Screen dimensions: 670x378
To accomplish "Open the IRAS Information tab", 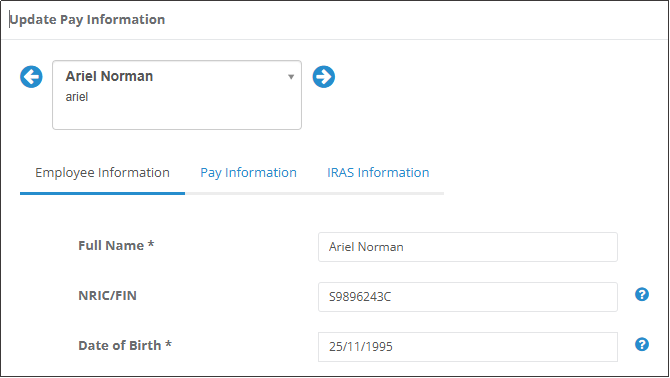I will (x=378, y=173).
